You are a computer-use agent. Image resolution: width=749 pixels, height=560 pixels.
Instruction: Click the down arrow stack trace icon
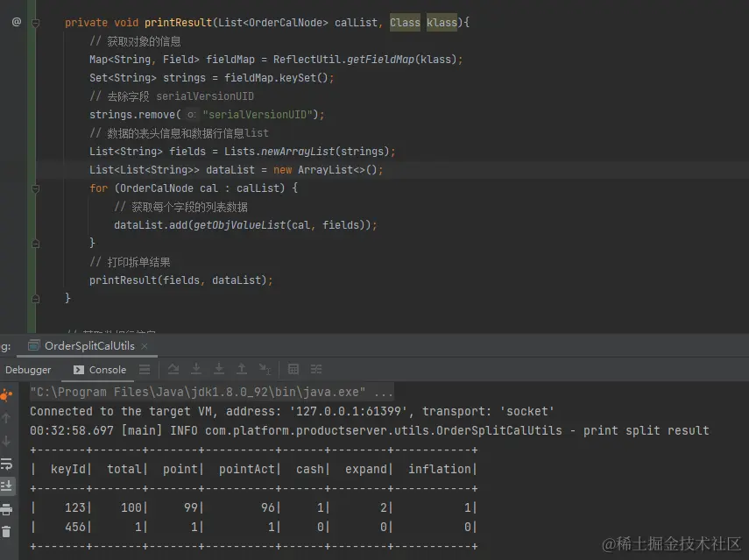6,441
